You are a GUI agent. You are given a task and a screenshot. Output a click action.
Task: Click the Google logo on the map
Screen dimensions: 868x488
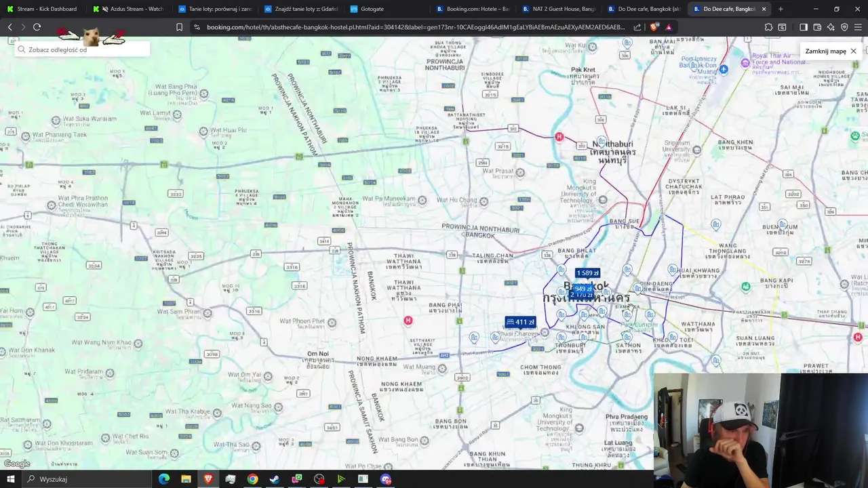17,464
